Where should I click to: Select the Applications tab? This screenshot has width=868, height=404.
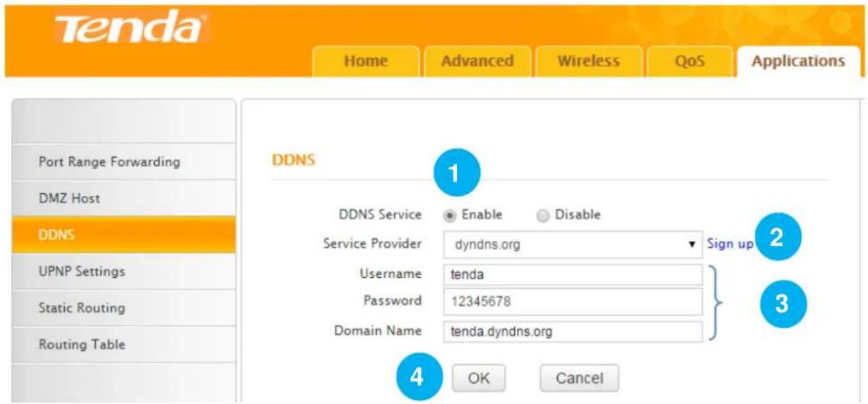point(798,61)
